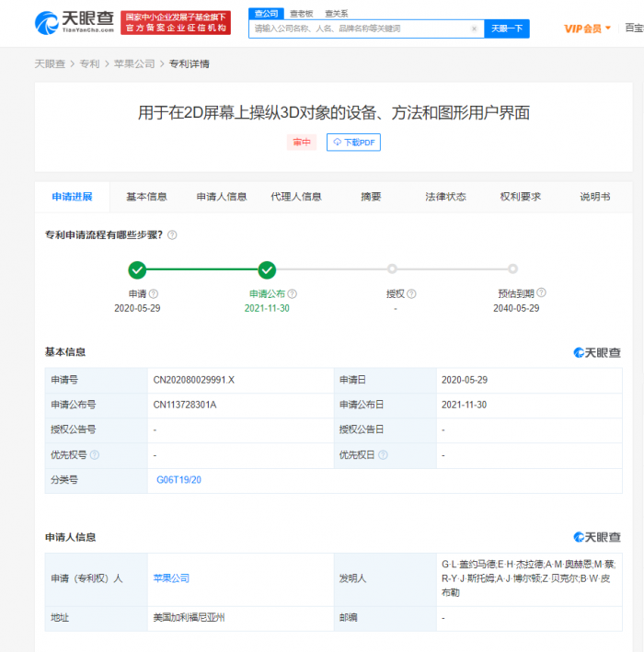Open classification link G06T19/20
Image resolution: width=644 pixels, height=652 pixels.
click(x=178, y=480)
